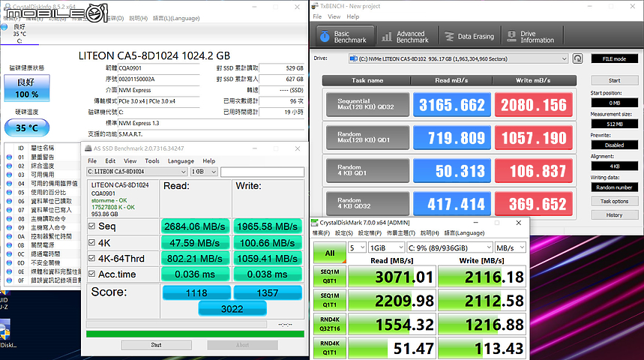Image resolution: width=644 pixels, height=360 pixels.
Task: Open AS SSD Edit menu
Action: tap(110, 160)
